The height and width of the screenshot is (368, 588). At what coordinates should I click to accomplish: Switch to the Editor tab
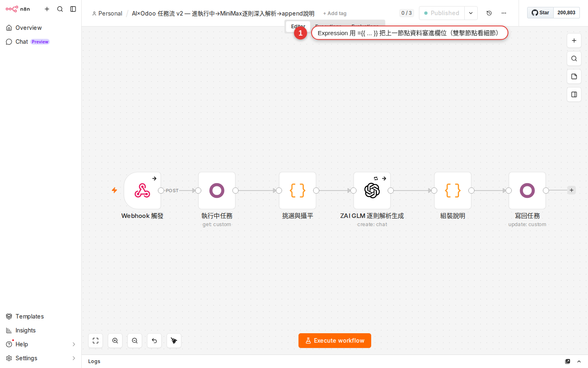pos(298,26)
